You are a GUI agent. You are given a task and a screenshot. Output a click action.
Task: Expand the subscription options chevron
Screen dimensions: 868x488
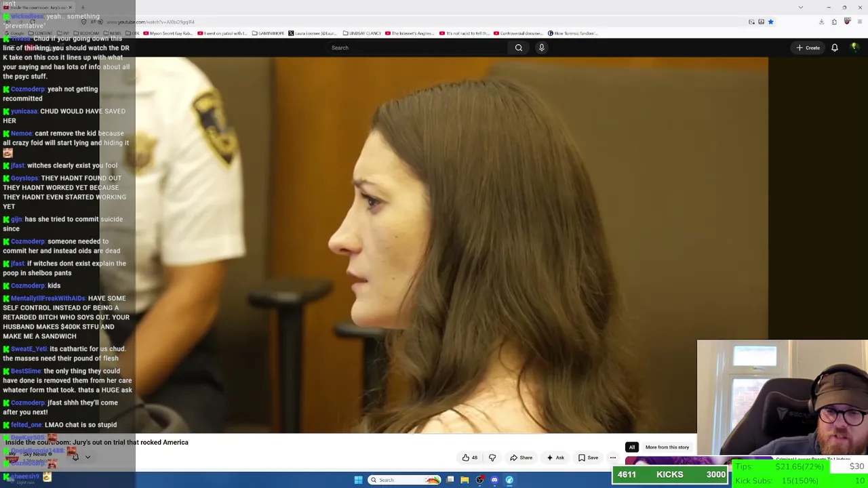pyautogui.click(x=87, y=457)
